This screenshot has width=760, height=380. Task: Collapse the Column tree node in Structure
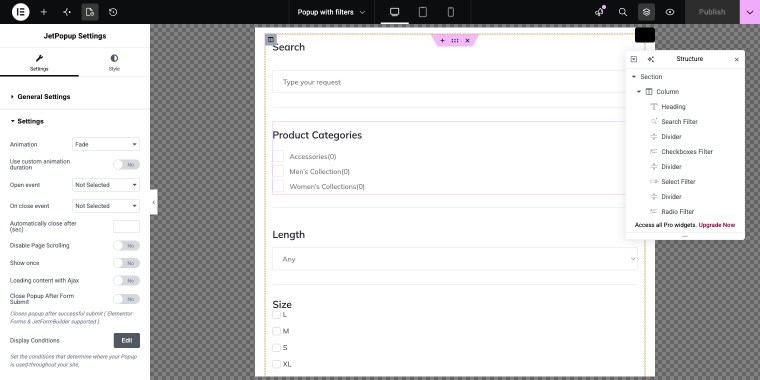(639, 92)
